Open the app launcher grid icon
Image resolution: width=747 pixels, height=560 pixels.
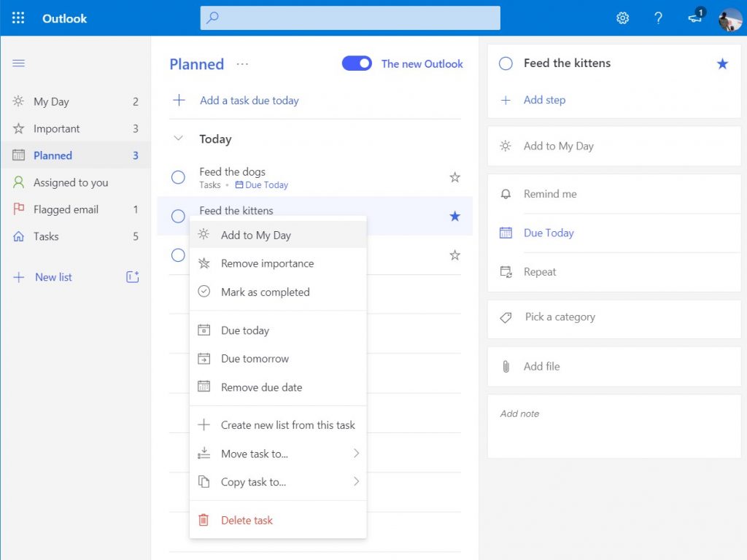[18, 18]
